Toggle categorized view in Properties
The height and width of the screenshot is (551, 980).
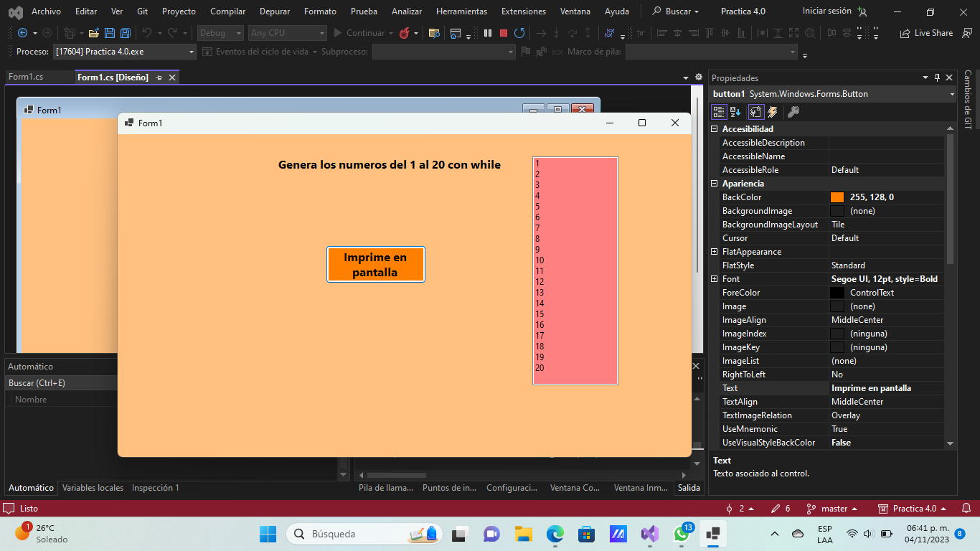[x=718, y=112]
